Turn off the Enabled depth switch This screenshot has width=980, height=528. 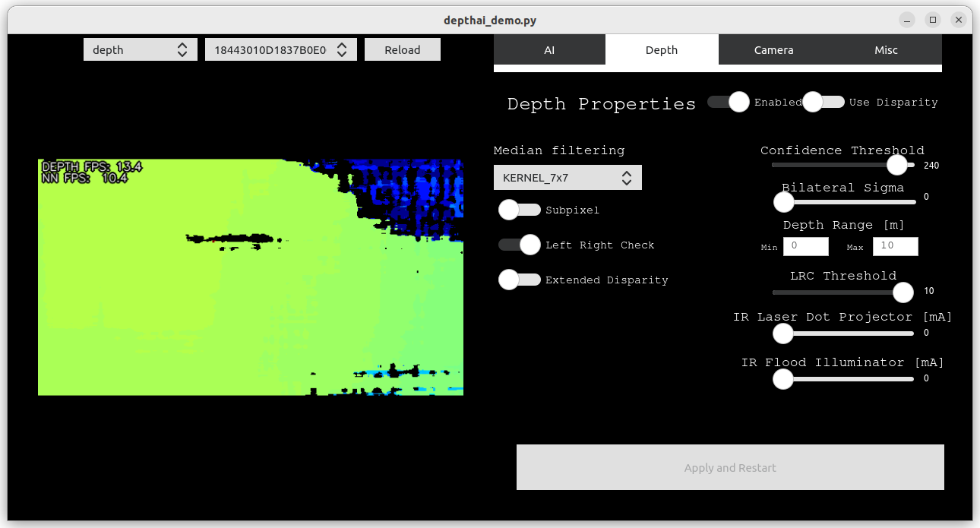[x=727, y=101]
